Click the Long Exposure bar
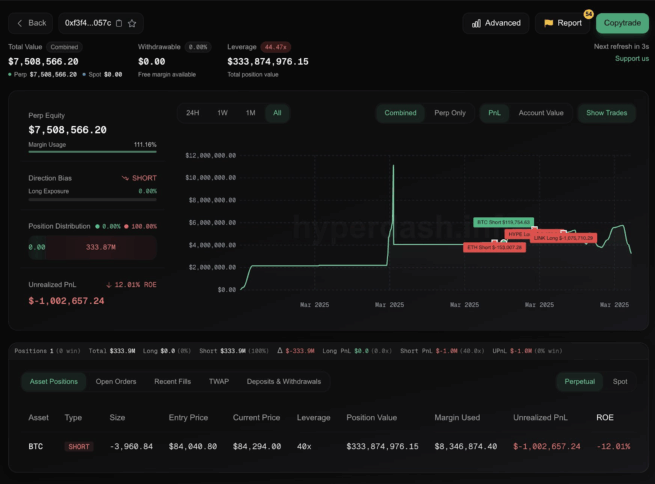Image resolution: width=655 pixels, height=484 pixels. 92,200
